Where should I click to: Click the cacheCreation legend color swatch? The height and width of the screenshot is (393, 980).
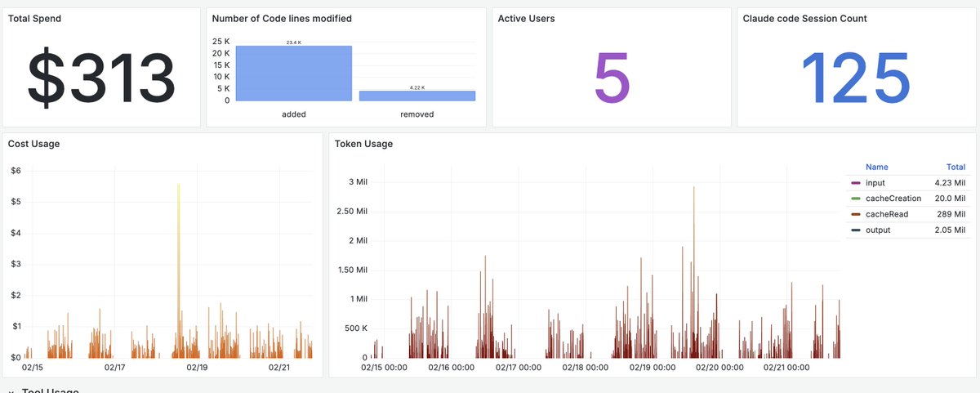click(856, 199)
